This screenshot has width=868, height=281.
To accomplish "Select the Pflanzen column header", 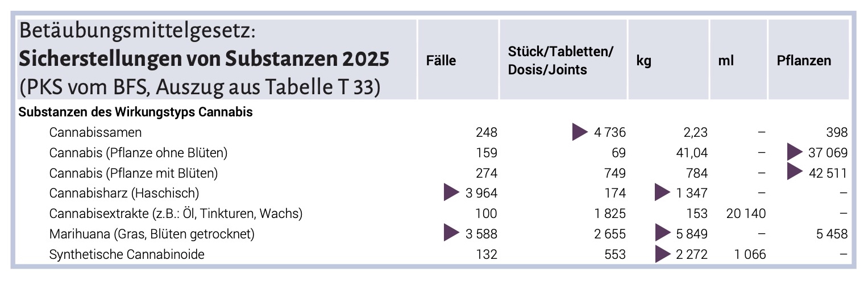I will [804, 61].
